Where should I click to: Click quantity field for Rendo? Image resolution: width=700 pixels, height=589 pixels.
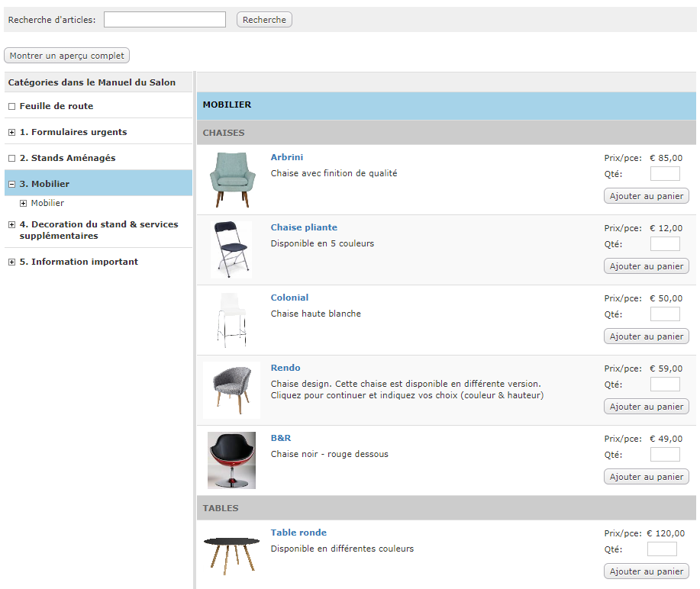pos(665,385)
